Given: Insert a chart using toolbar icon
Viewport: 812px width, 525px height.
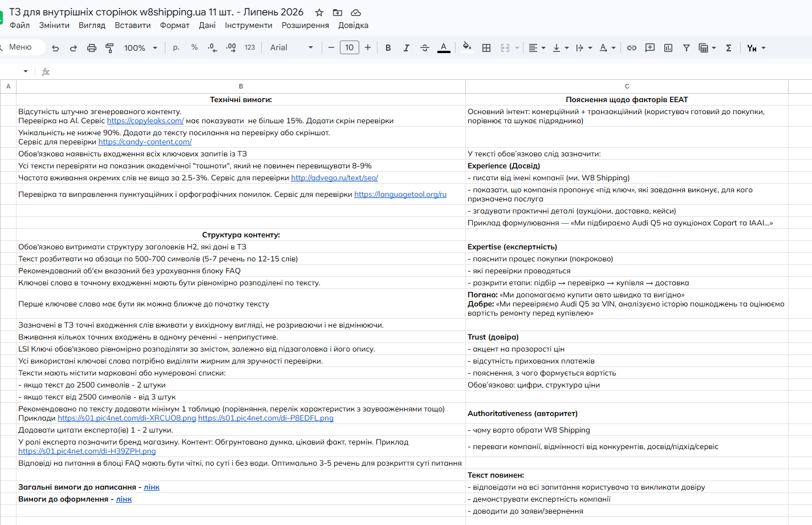Looking at the screenshot, I should point(668,48).
